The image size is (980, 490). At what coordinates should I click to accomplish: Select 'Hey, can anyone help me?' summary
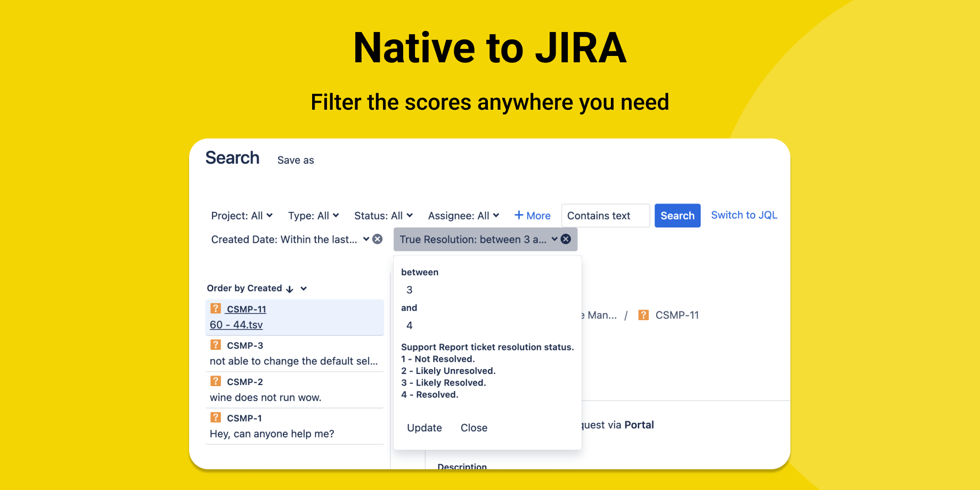(x=272, y=434)
